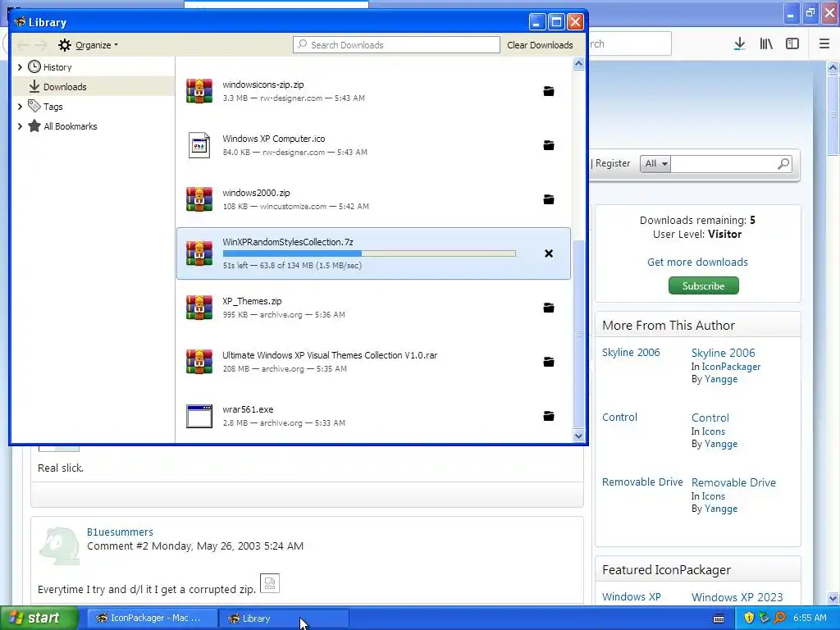The height and width of the screenshot is (630, 840).
Task: Click the Windows XP Computer.ico file icon
Action: 199,145
